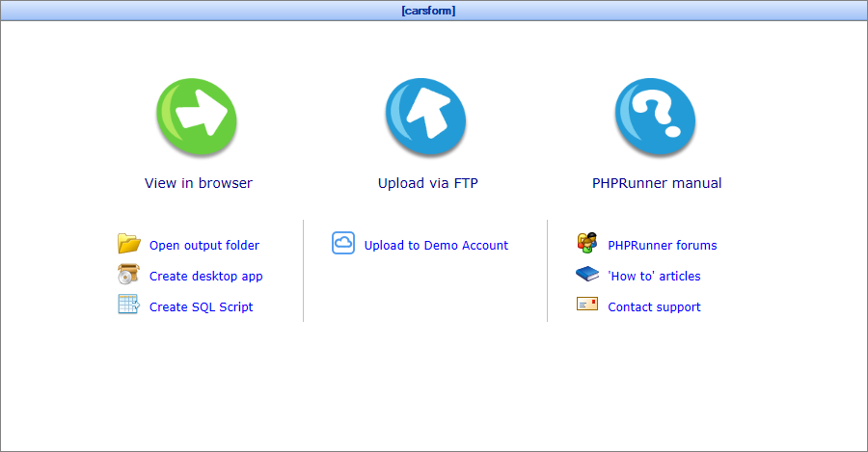Click the cloud icon for Demo Account upload
Image resolution: width=868 pixels, height=452 pixels.
click(343, 243)
